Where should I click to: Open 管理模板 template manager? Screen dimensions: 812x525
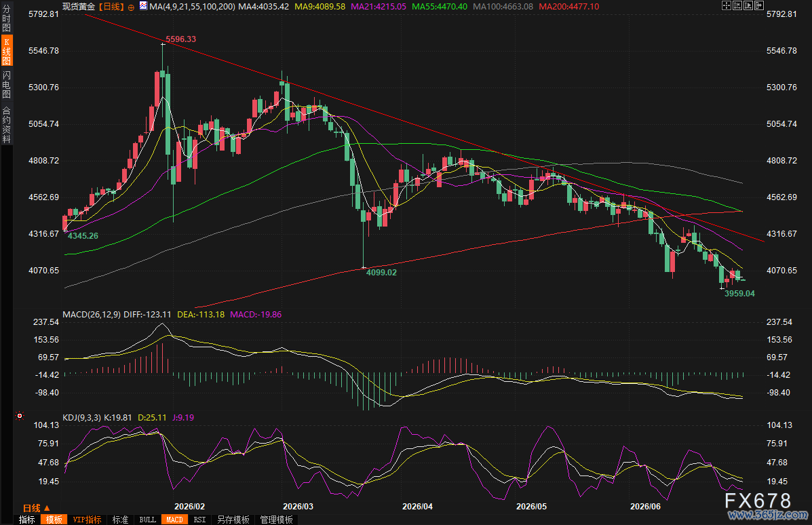click(x=277, y=520)
